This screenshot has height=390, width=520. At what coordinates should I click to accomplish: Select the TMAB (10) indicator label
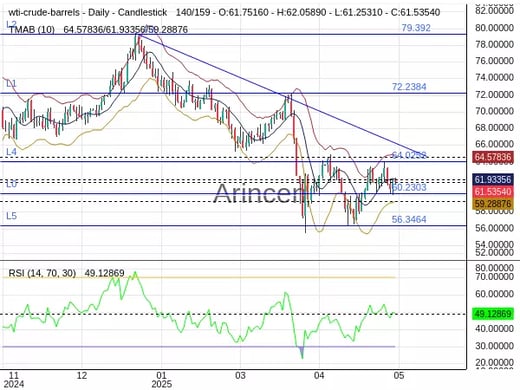click(x=32, y=30)
